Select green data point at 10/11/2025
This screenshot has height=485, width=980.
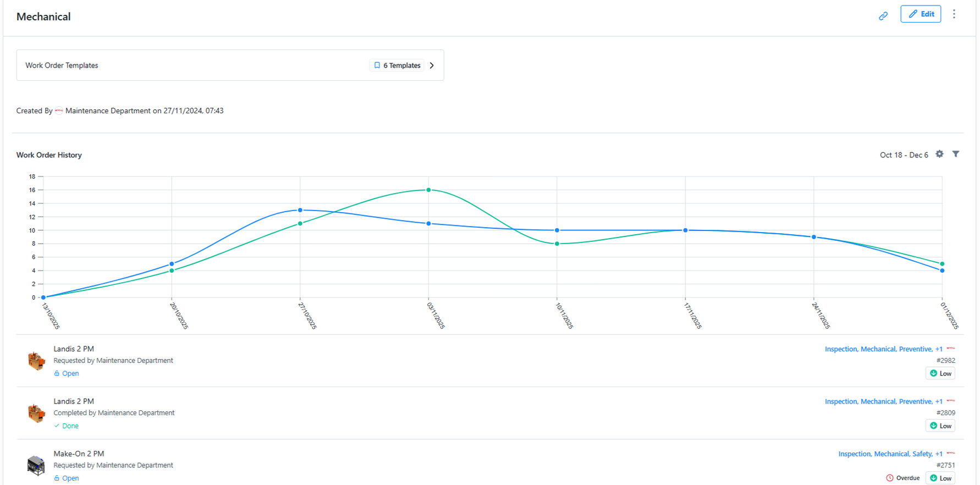click(557, 244)
